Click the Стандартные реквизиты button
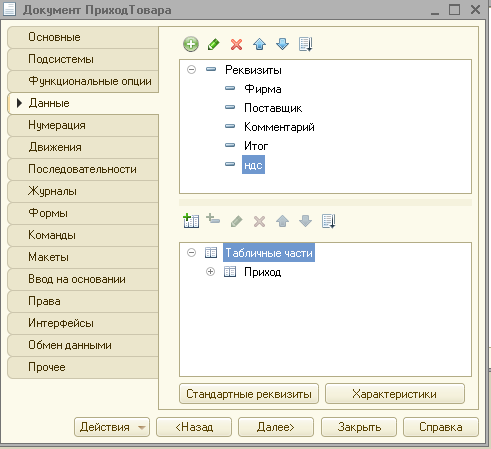Image resolution: width=491 pixels, height=449 pixels. click(x=249, y=394)
